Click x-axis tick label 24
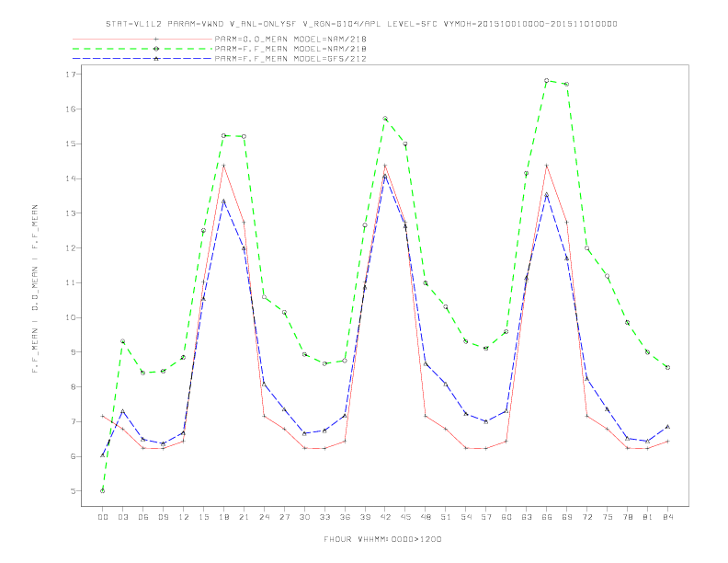 [264, 517]
